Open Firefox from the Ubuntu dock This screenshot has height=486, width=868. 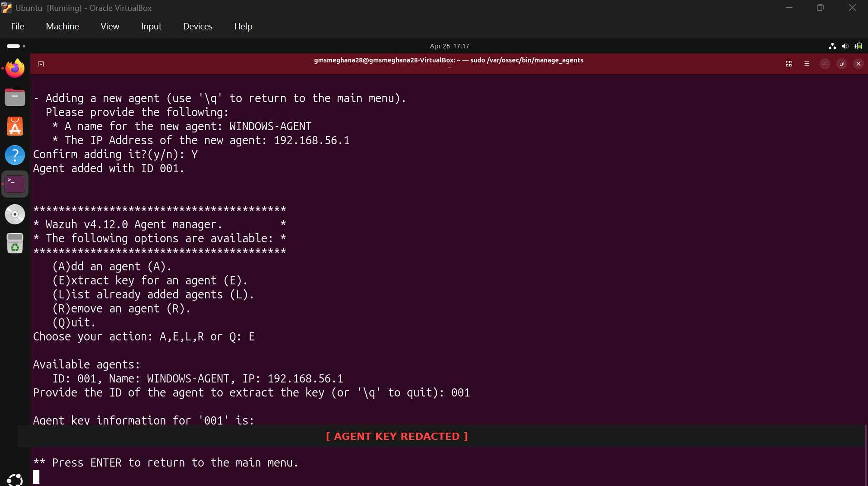coord(15,68)
